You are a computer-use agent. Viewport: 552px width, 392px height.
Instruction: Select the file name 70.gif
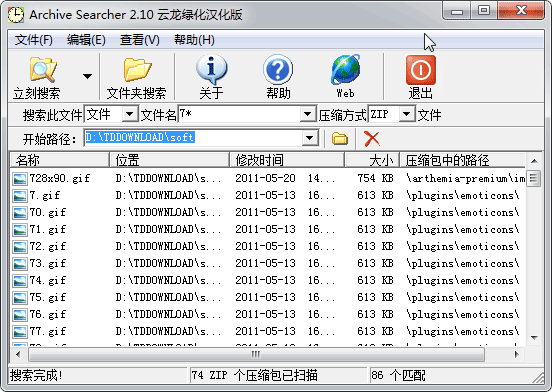[48, 212]
